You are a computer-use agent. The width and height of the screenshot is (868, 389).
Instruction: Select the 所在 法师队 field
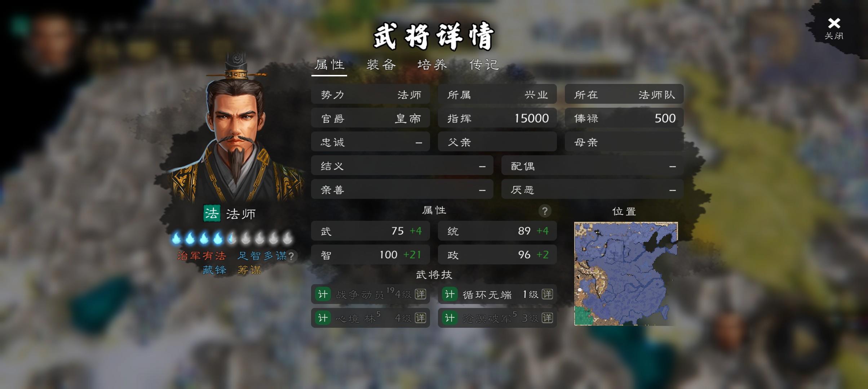(624, 94)
